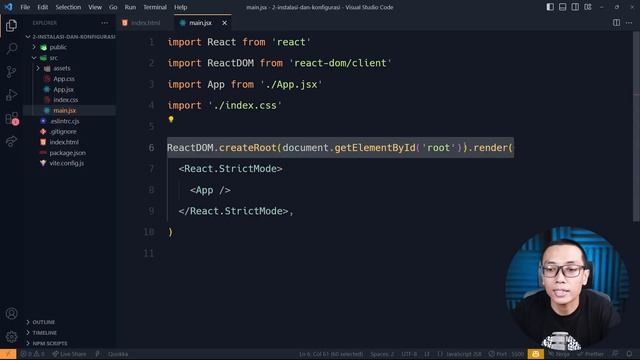Change encoding via UTF-8 status item
640x360 pixels.
tap(409, 354)
